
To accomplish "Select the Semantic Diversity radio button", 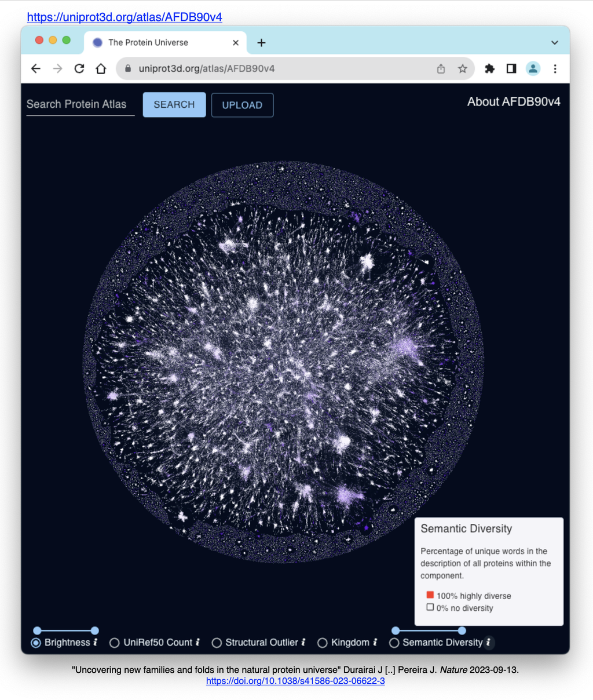I will click(394, 643).
